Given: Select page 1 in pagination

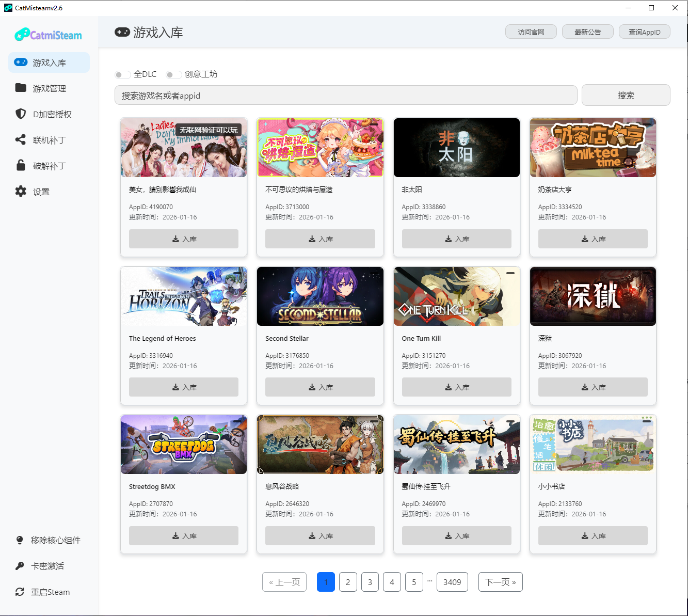Looking at the screenshot, I should click(326, 582).
